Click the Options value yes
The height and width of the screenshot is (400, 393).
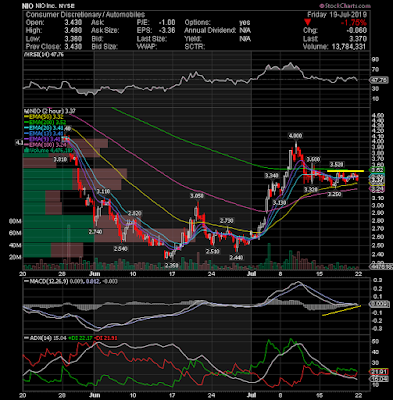click(245, 23)
